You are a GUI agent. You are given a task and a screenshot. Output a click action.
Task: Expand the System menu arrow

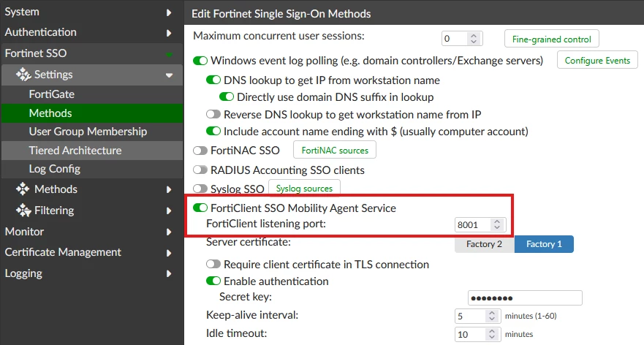click(x=169, y=12)
